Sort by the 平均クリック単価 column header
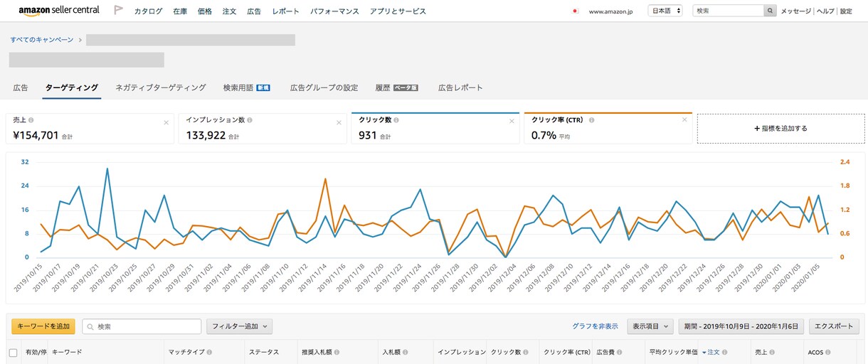 (673, 353)
